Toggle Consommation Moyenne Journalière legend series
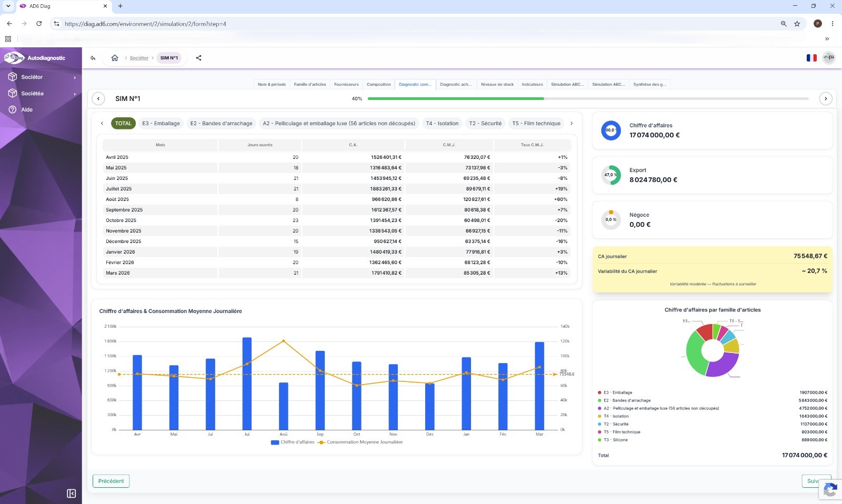The height and width of the screenshot is (504, 842). point(360,442)
